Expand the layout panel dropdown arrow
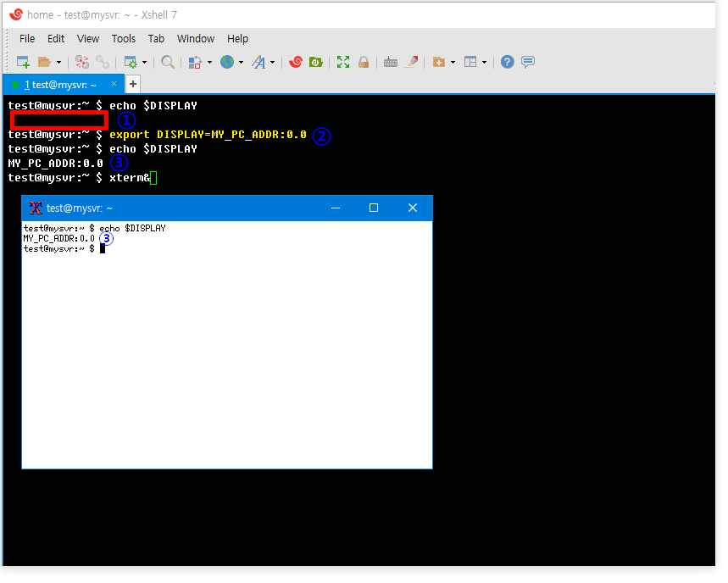The height and width of the screenshot is (583, 728). (485, 62)
